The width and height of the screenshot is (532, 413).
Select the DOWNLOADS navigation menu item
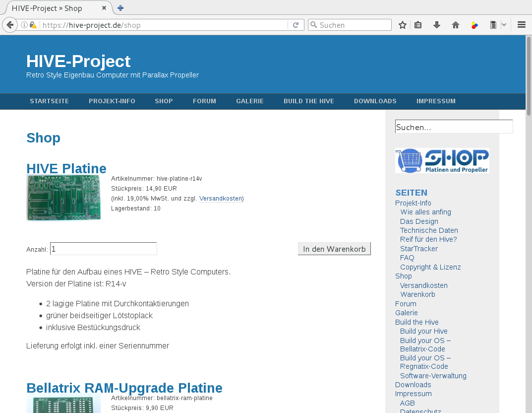375,101
